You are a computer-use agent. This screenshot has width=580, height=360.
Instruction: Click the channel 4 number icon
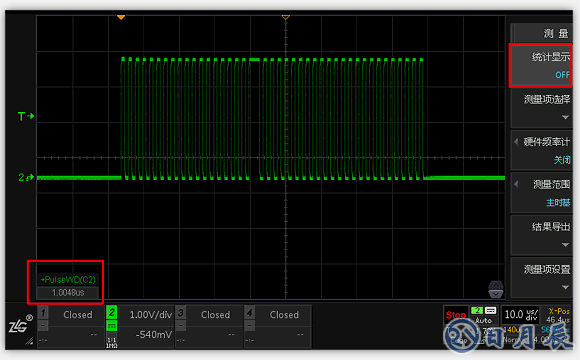click(250, 313)
